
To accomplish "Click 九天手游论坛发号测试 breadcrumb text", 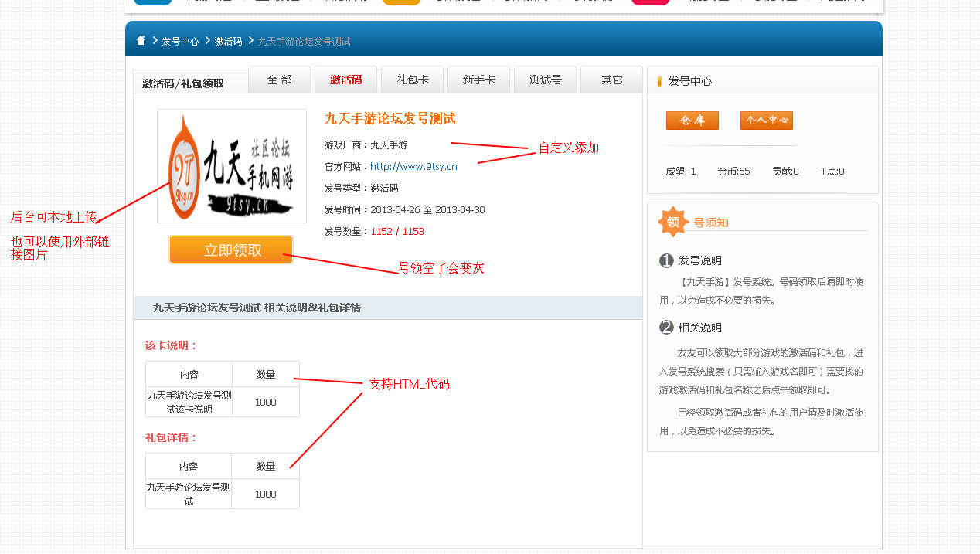I will point(304,42).
